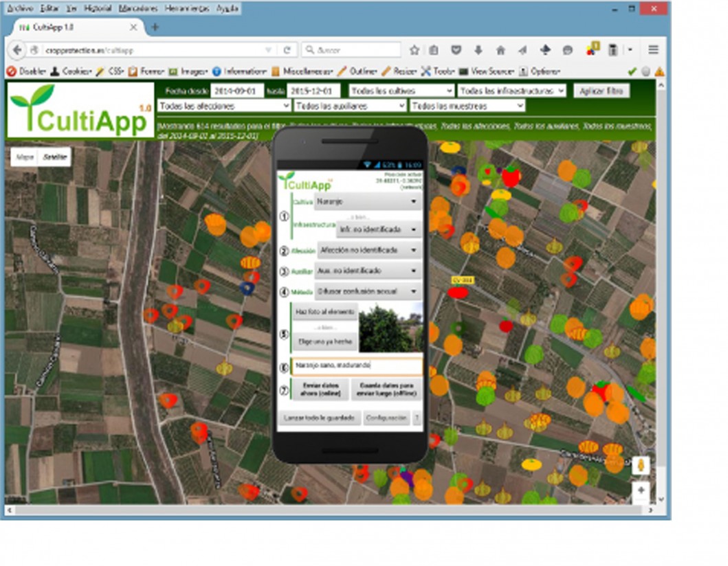Click the paper plane send icon
Image resolution: width=728 pixels, height=566 pixels.
pos(522,50)
